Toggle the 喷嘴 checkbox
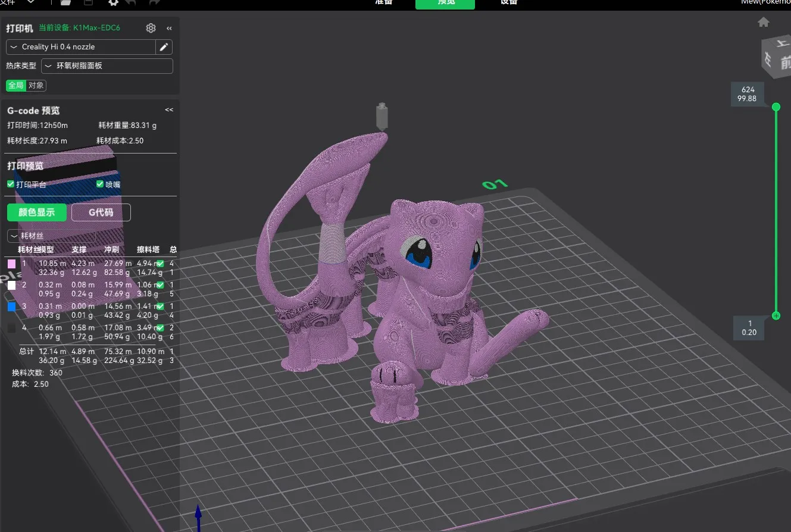Viewport: 791px width, 532px height. [x=100, y=184]
